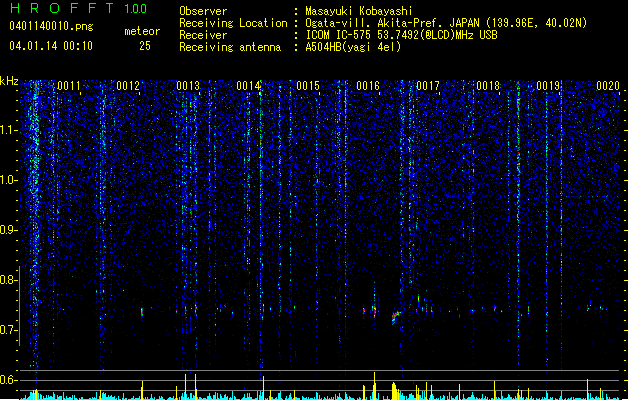Viewport: 629px width, 400px height.
Task: Click the meteor count value 25
Action: click(145, 46)
